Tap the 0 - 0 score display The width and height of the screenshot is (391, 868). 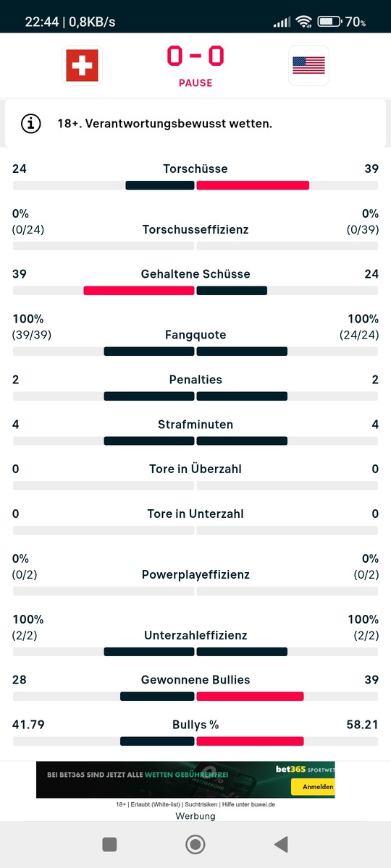pos(195,56)
